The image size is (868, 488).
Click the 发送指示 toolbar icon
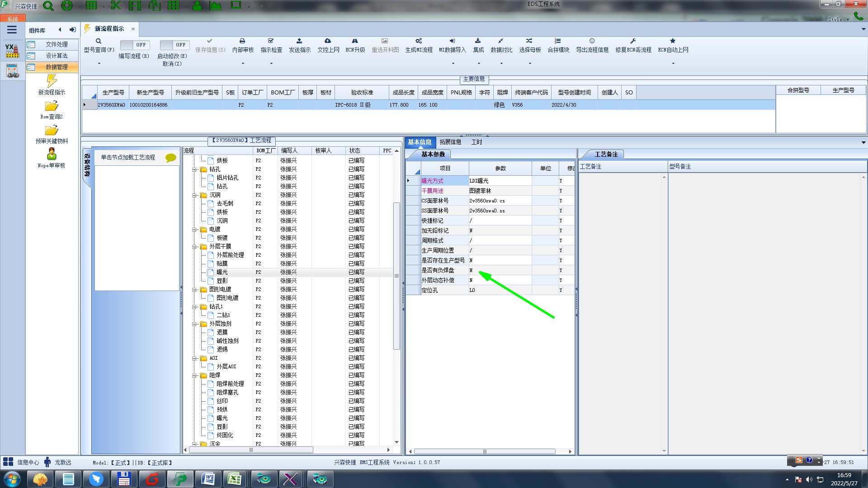(x=299, y=41)
